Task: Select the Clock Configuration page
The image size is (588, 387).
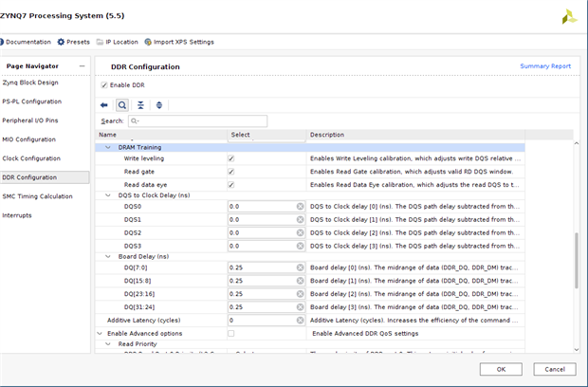Action: tap(31, 158)
